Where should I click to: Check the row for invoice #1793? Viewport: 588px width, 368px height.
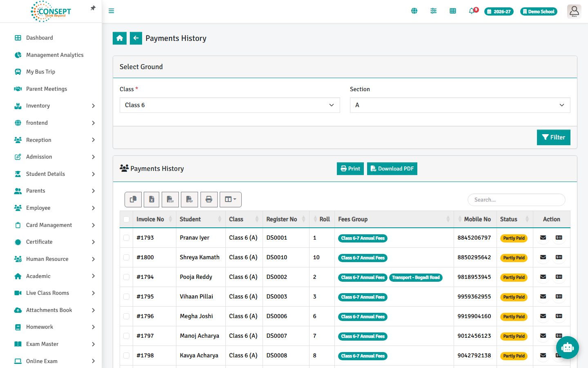pos(126,238)
